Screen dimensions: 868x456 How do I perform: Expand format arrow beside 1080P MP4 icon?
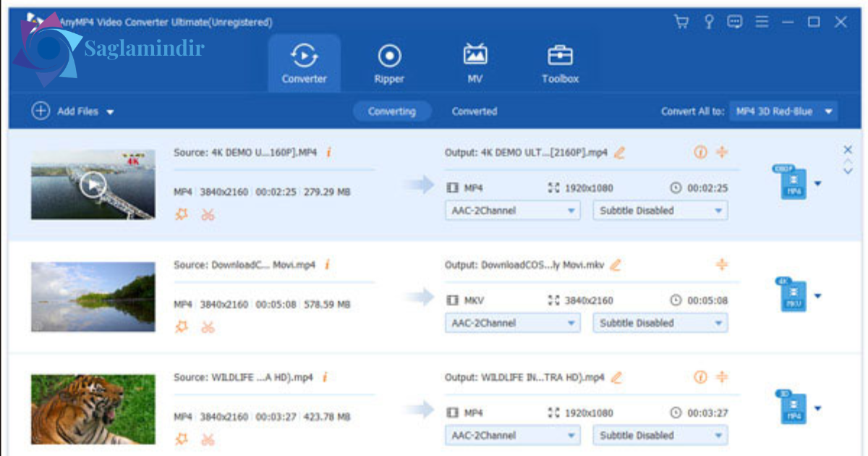click(x=817, y=184)
